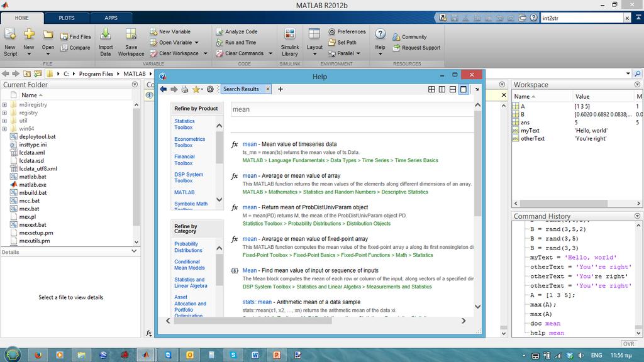Open Current Folder panel actions menu

(135, 85)
